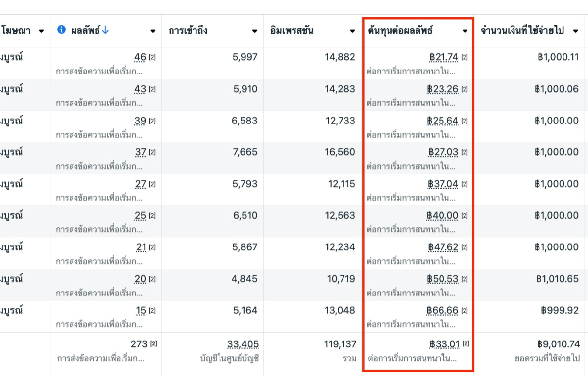This screenshot has height=392, width=588.
Task: Click the blue sort arrow on ผลลัพธ์
Action: [105, 30]
